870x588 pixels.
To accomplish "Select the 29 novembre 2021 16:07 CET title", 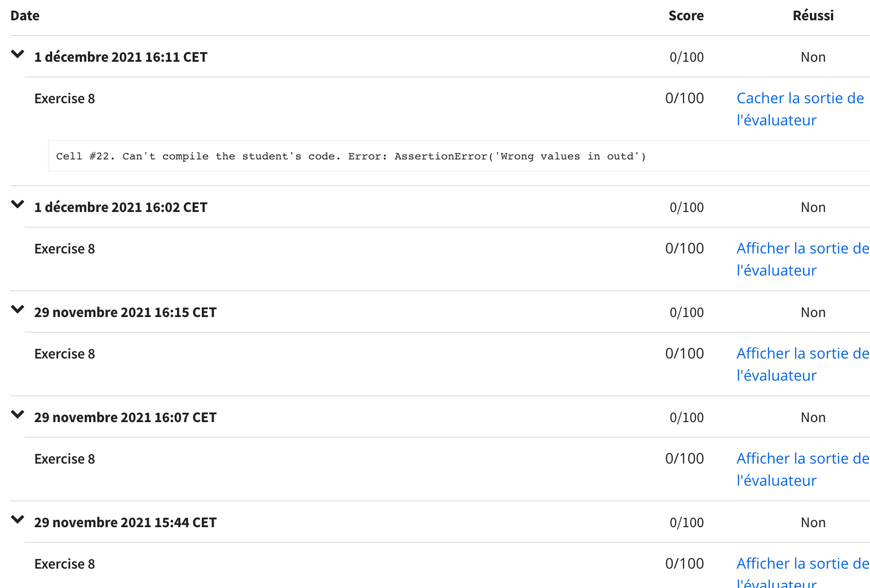I will 125,417.
